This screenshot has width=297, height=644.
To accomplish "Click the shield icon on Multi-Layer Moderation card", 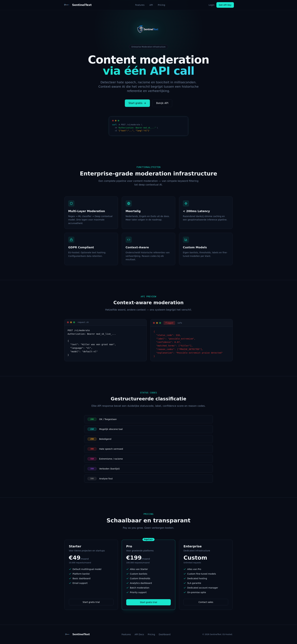I will (x=71, y=203).
